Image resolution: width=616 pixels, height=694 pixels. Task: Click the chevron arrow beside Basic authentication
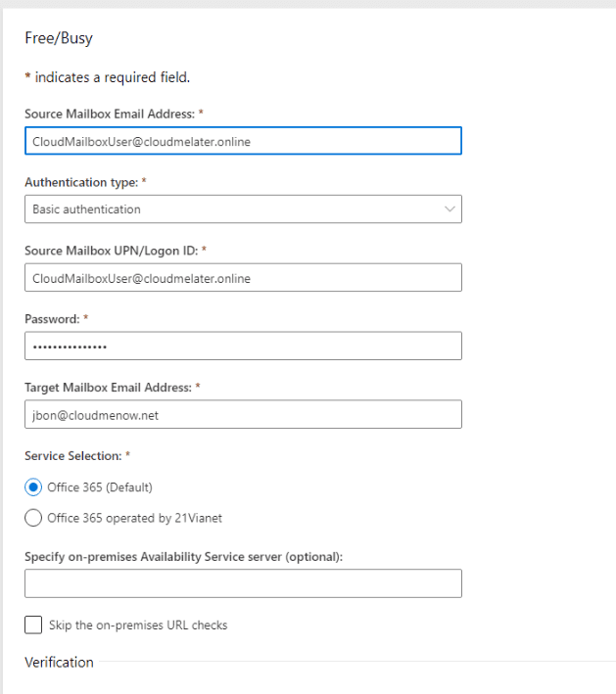(x=450, y=209)
